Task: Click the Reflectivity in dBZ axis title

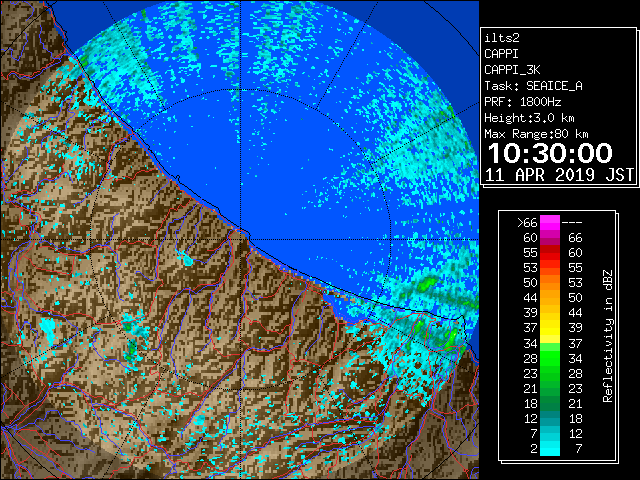Action: click(608, 336)
